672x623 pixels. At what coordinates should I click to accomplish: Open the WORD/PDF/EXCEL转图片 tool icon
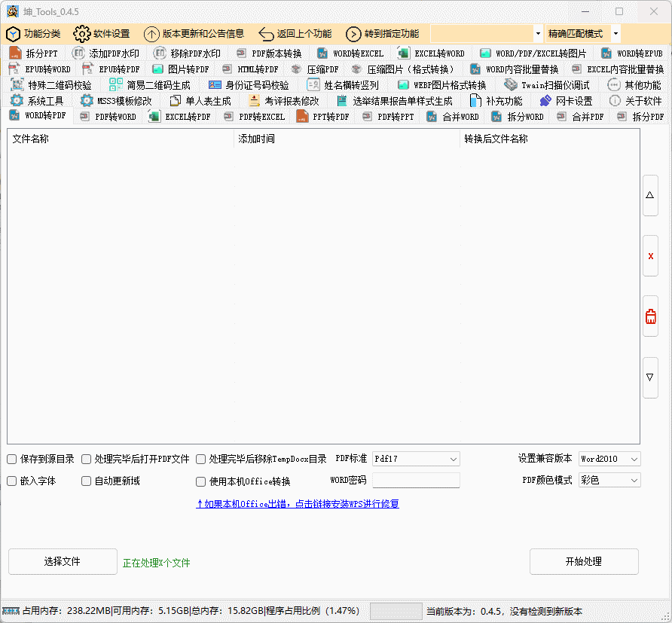pyautogui.click(x=485, y=53)
